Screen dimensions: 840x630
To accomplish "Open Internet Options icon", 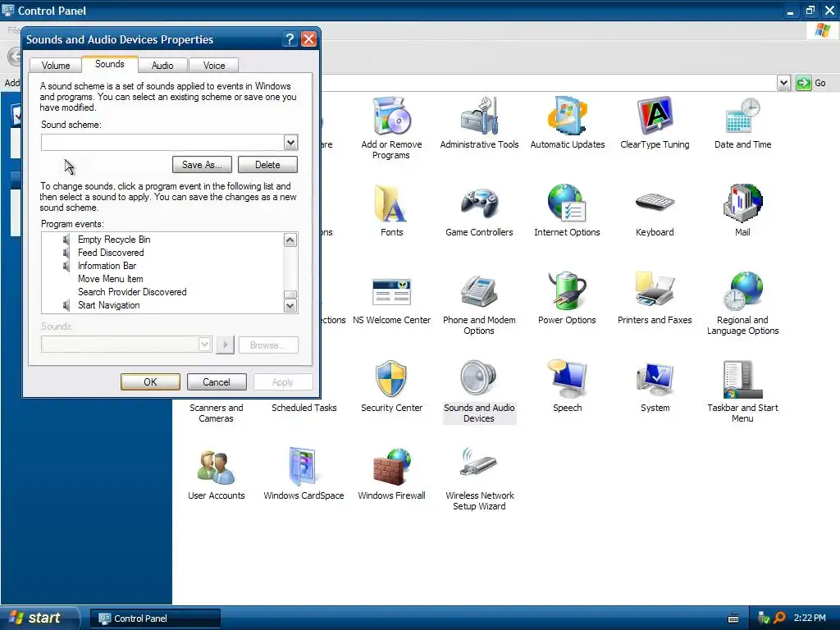I will click(x=567, y=204).
